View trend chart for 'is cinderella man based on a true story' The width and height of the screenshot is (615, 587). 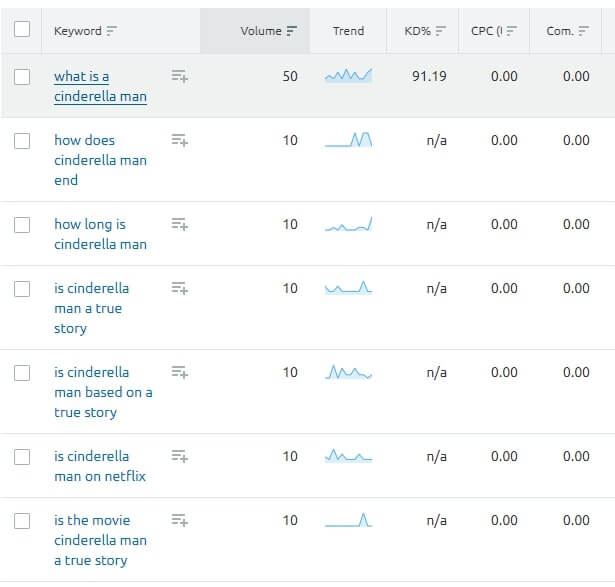click(348, 372)
